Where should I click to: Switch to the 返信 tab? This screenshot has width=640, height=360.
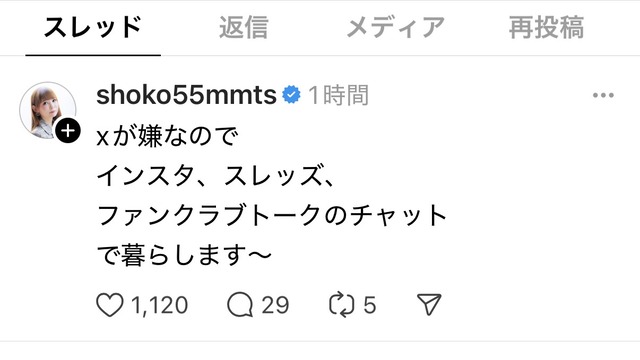[244, 28]
